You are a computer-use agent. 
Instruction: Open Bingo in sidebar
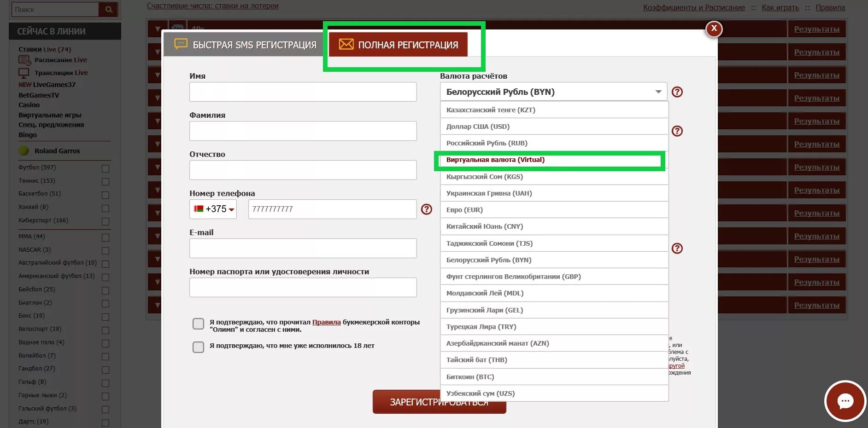click(28, 135)
